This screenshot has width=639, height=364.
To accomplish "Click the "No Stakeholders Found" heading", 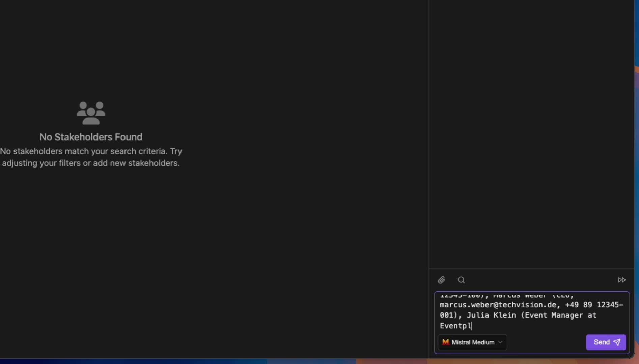I will (x=91, y=137).
